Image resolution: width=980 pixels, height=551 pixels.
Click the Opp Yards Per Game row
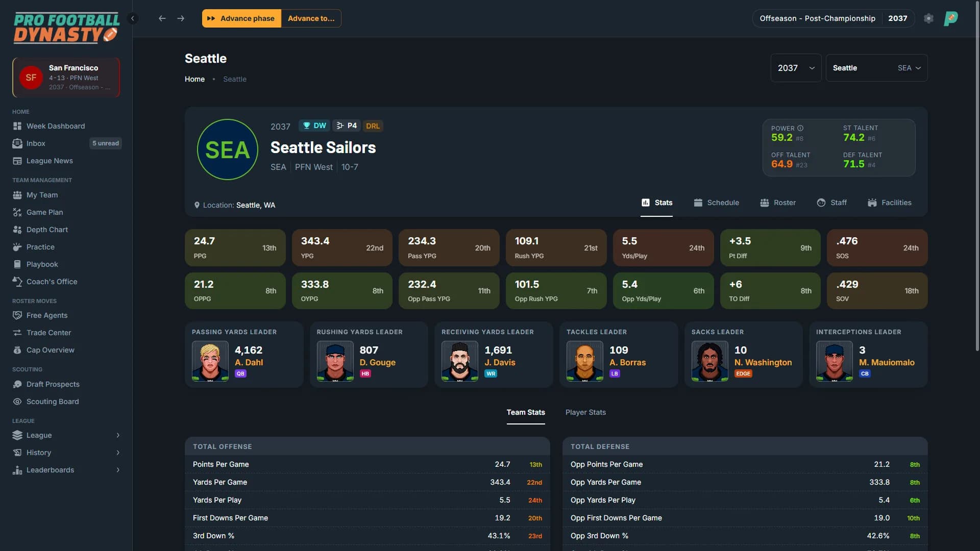click(745, 482)
